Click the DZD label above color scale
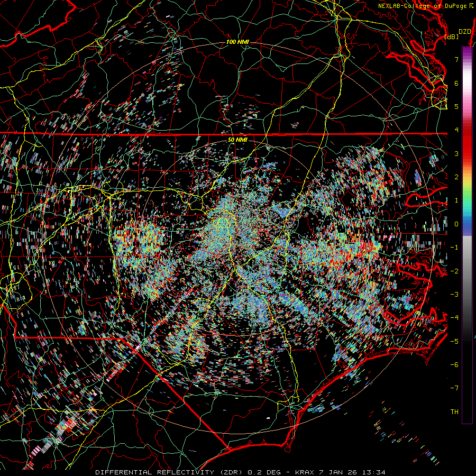This screenshot has height=476, width=476. coord(465,32)
